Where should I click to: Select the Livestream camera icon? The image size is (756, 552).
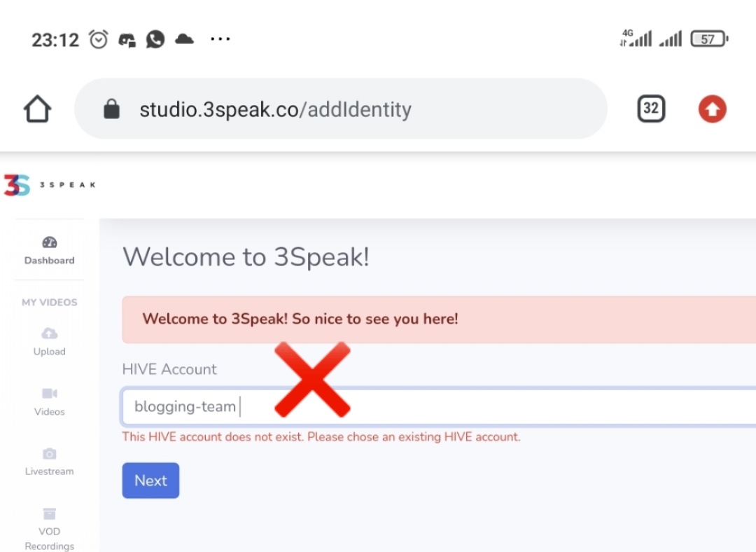pyautogui.click(x=49, y=453)
